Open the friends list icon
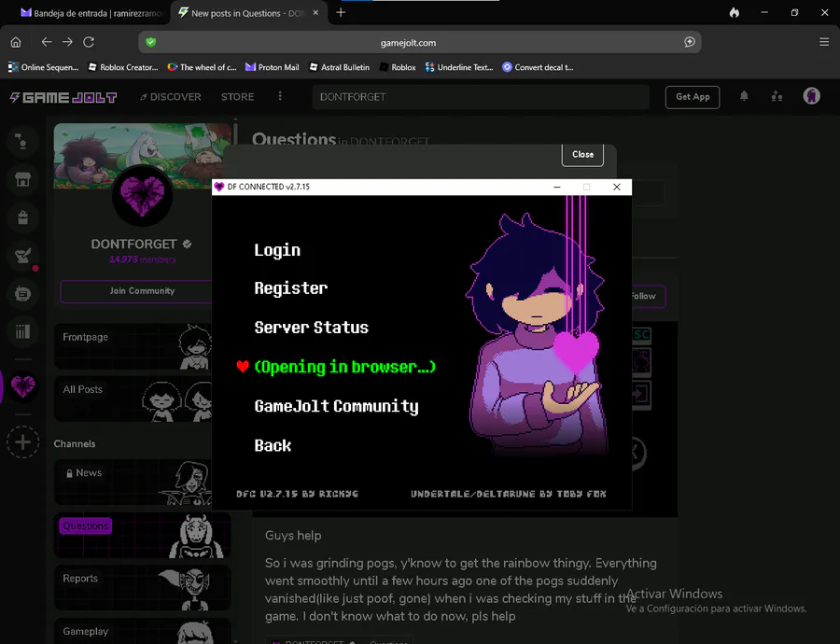Viewport: 840px width, 644px height. [777, 96]
